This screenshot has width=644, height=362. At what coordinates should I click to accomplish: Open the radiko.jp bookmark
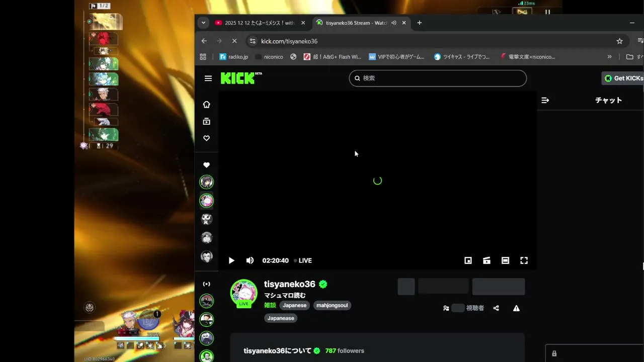[234, 57]
